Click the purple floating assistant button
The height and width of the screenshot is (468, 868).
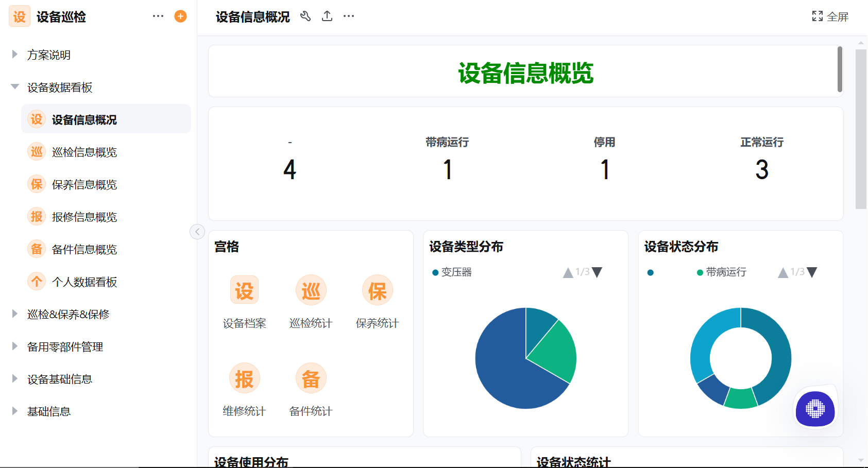(815, 409)
